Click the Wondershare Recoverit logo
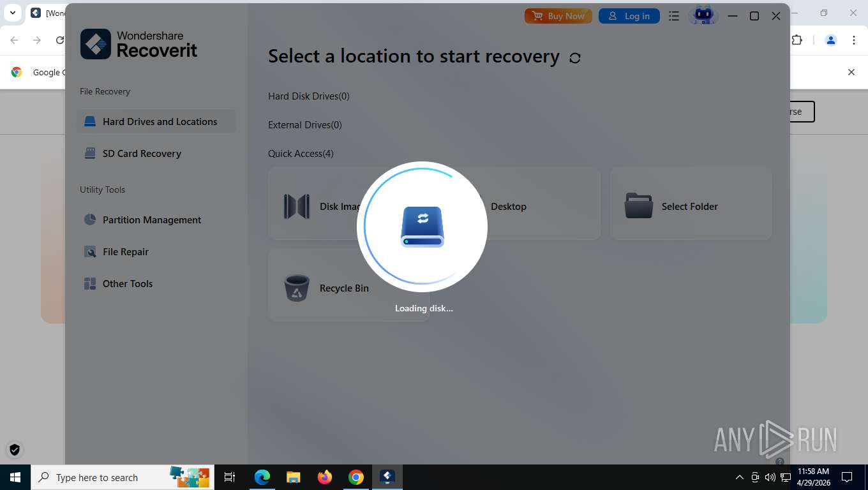 click(138, 44)
